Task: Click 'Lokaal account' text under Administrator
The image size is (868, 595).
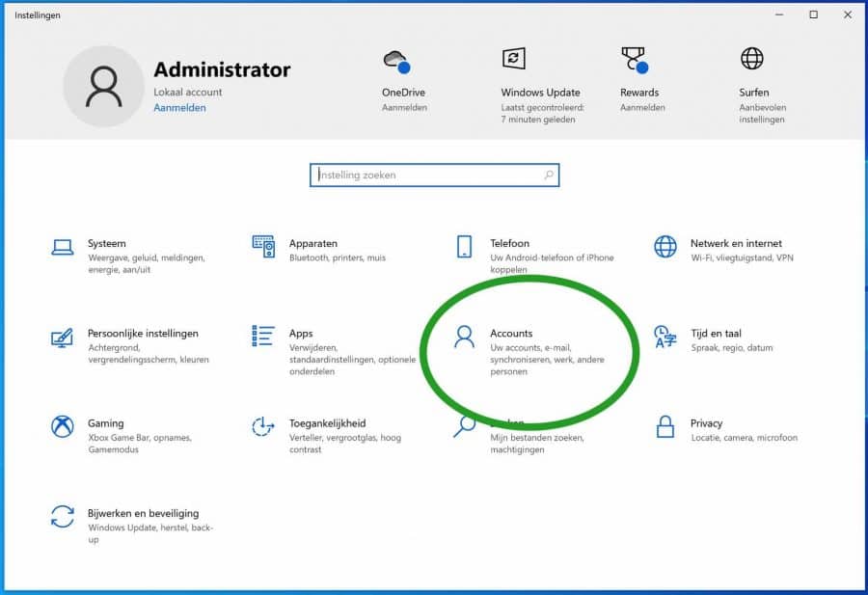Action: point(188,93)
